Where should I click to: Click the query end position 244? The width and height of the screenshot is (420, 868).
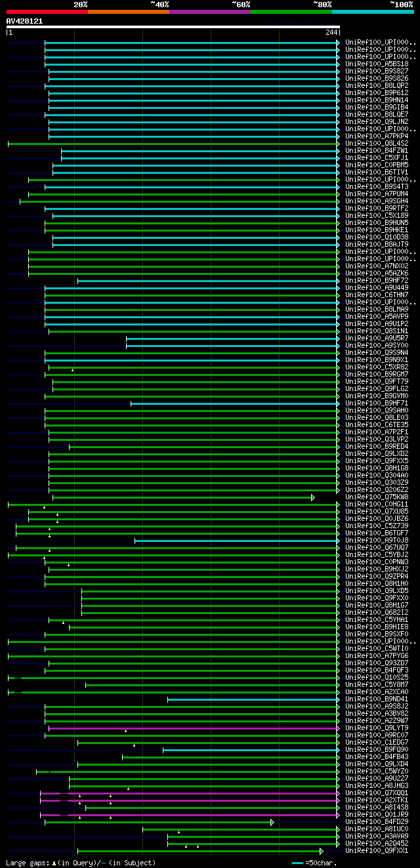click(331, 33)
